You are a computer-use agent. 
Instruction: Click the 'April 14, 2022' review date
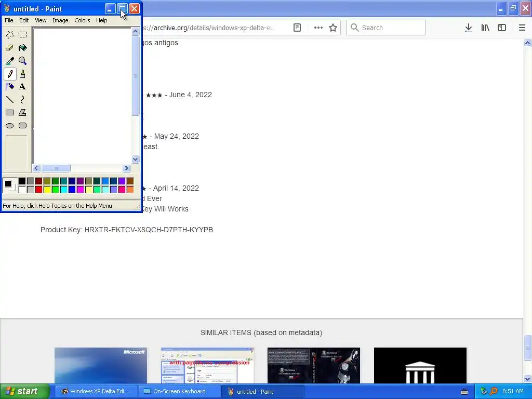pyautogui.click(x=176, y=188)
